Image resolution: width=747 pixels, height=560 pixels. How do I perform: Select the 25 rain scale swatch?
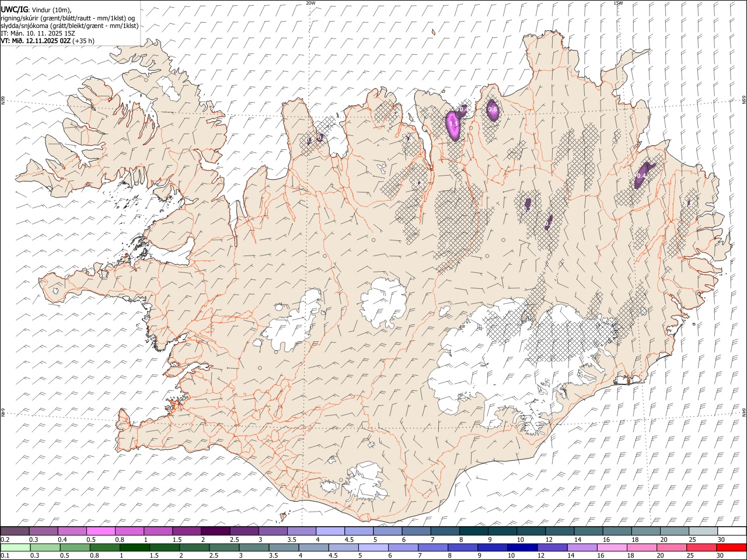701,547
